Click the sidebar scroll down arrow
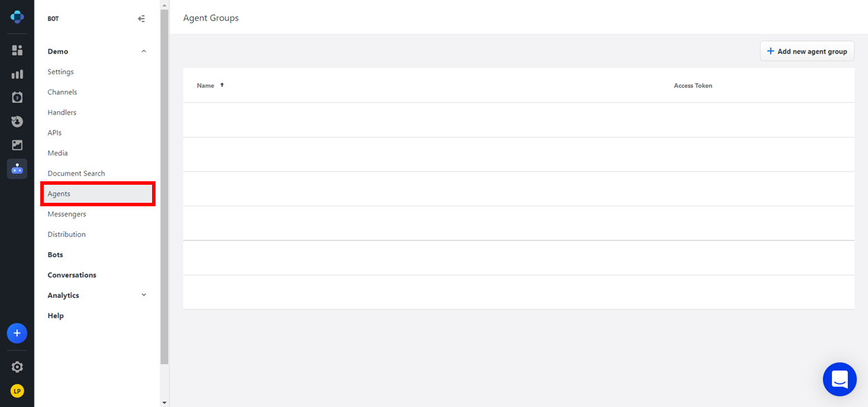Image resolution: width=868 pixels, height=407 pixels. click(165, 402)
